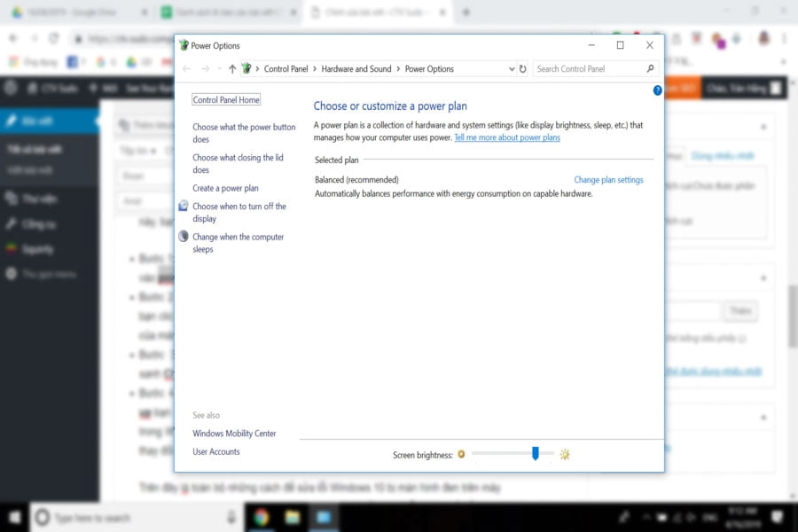
Task: Open File Explorer from the taskbar
Action: tap(293, 517)
